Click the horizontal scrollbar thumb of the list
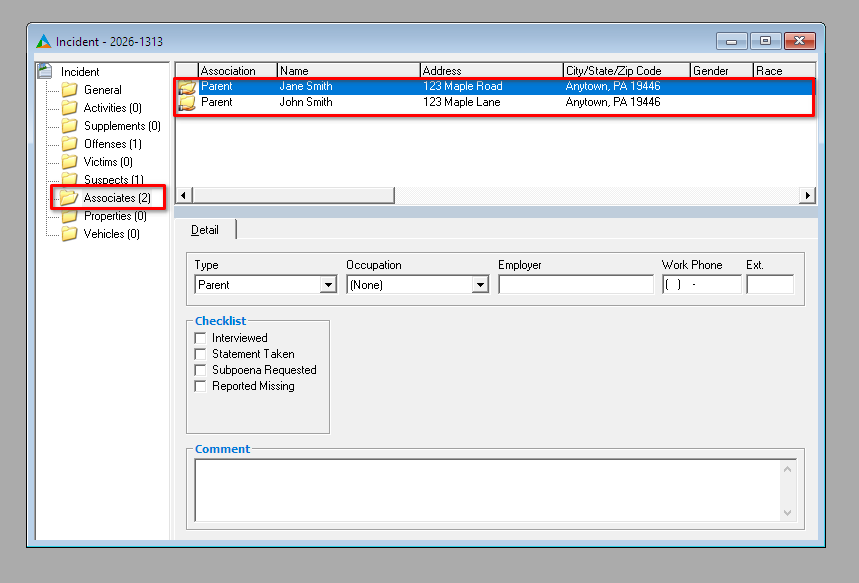 click(x=293, y=196)
